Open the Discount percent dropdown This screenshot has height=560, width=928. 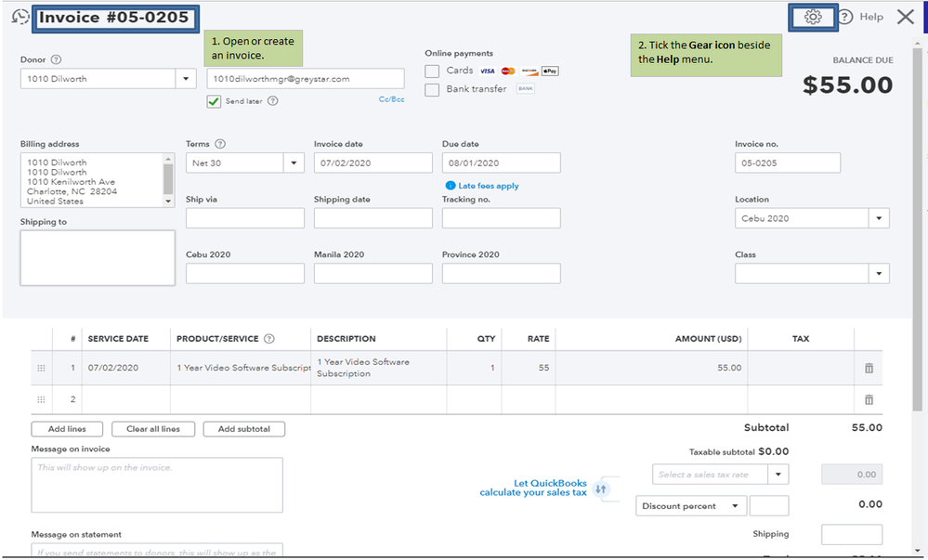pyautogui.click(x=735, y=506)
